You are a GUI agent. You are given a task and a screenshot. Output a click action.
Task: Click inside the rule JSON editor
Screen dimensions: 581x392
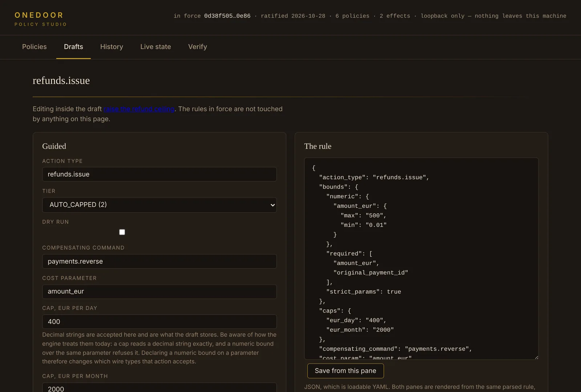421,258
